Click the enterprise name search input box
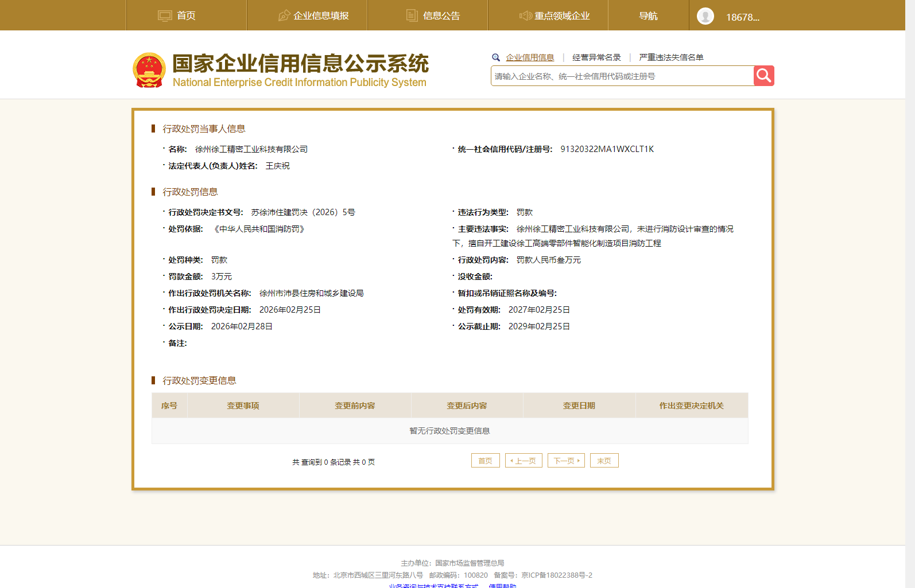Screen dimensions: 915x588 click(x=622, y=76)
